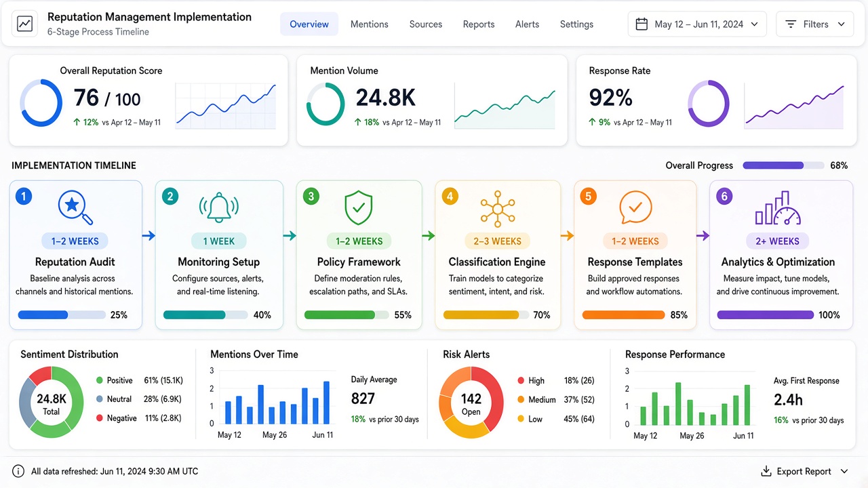868x488 pixels.
Task: Click the dashboard chart logo icon
Action: point(25,24)
